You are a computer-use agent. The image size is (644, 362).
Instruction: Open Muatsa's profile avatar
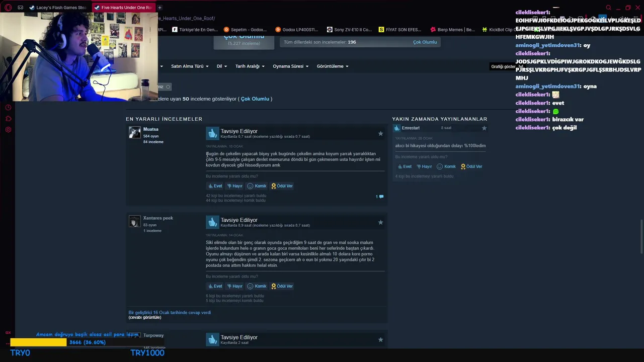tap(134, 133)
